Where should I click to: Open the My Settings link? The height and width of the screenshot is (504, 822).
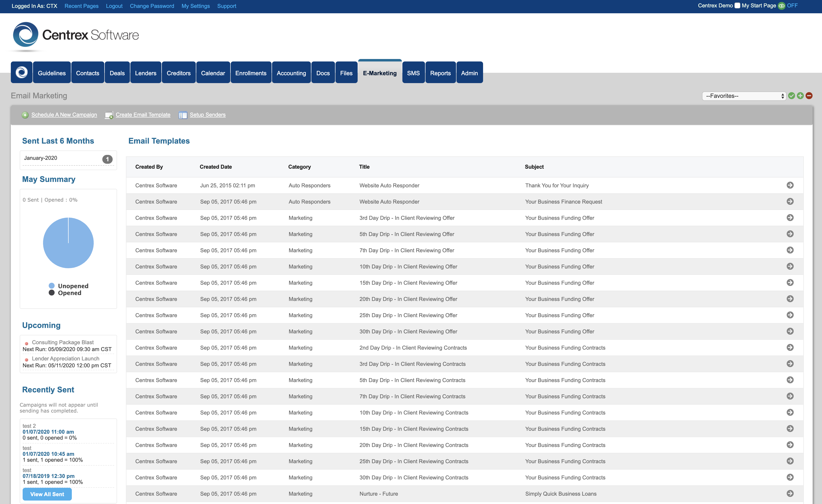point(196,6)
